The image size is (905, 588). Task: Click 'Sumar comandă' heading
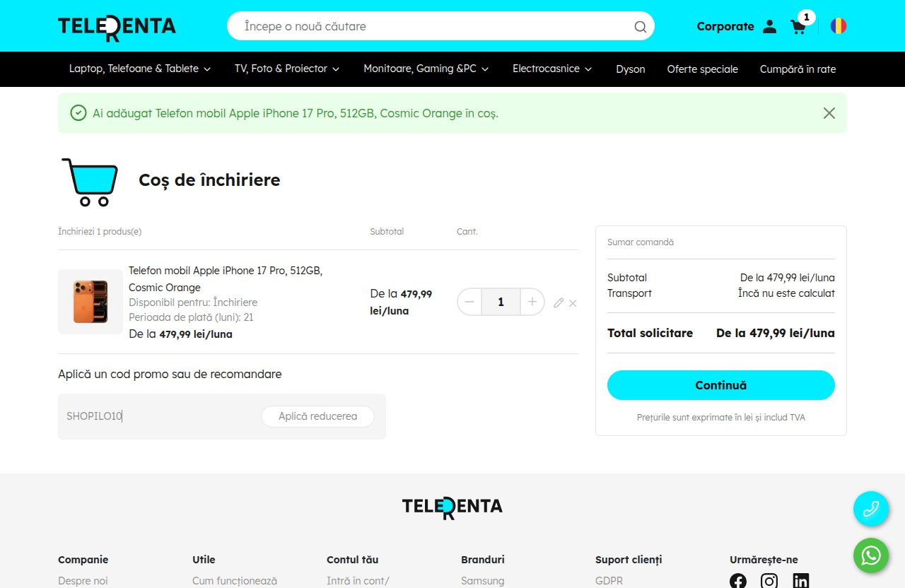click(641, 242)
